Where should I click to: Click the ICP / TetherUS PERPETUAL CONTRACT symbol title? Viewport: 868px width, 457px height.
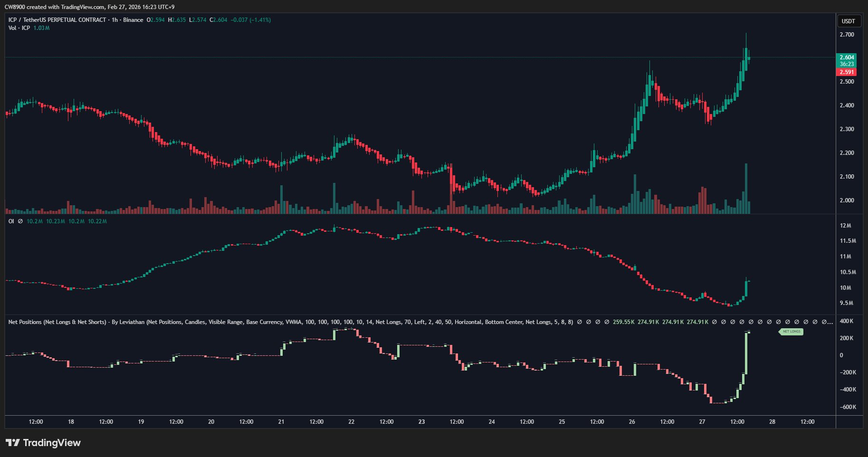tap(57, 20)
